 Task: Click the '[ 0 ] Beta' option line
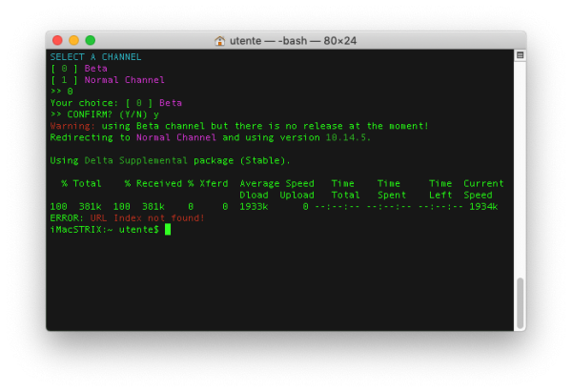(79, 69)
